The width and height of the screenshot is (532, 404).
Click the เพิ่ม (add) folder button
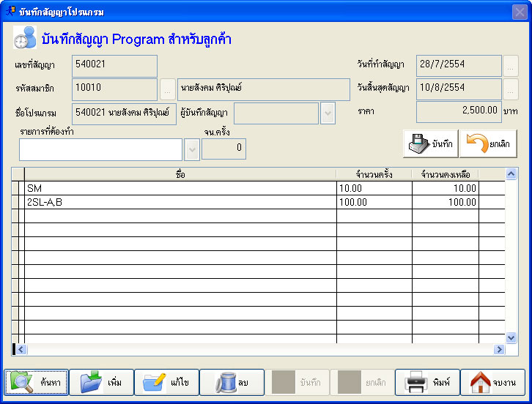[x=102, y=382]
